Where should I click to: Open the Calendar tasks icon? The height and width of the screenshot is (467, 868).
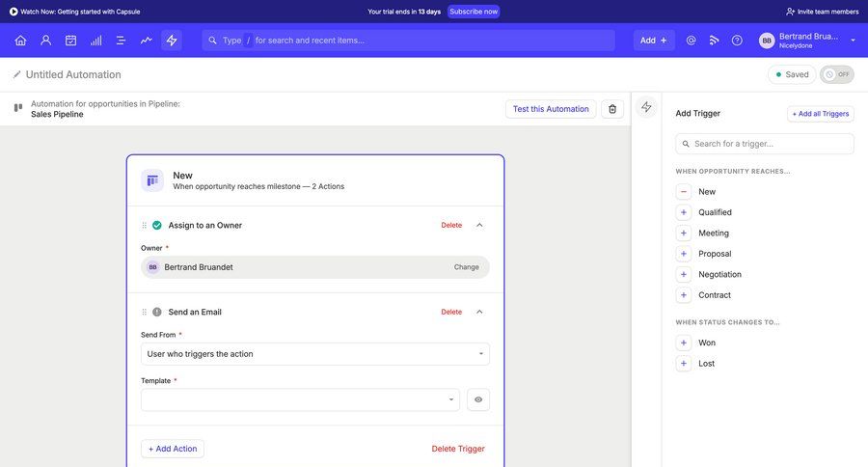[x=70, y=41]
